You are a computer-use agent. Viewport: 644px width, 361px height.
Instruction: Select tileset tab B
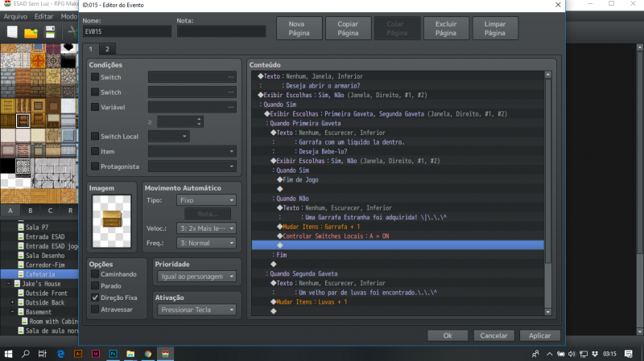coord(31,211)
